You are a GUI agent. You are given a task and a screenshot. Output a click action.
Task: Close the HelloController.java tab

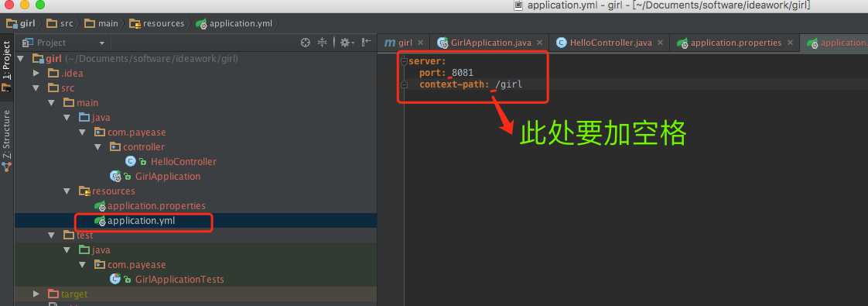(661, 43)
